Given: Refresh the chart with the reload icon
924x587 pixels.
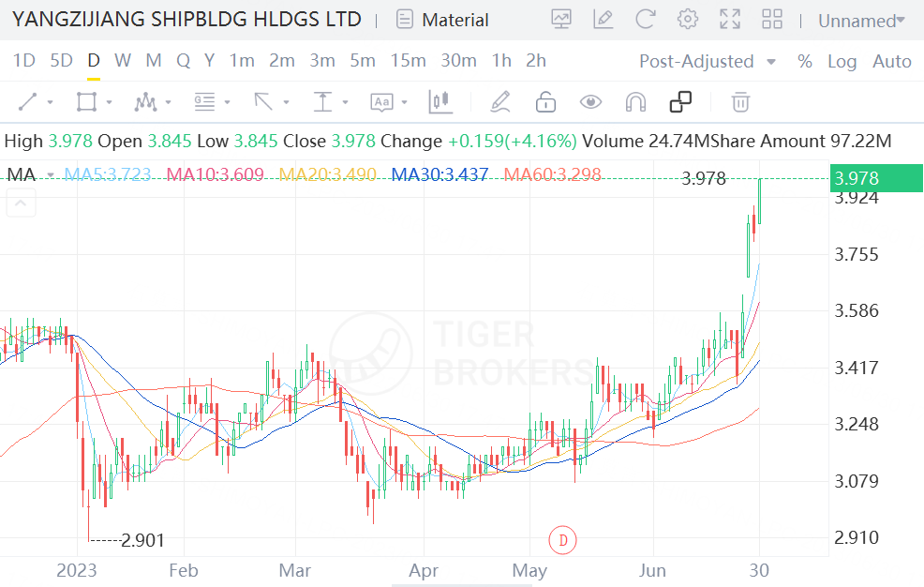Looking at the screenshot, I should 646,20.
